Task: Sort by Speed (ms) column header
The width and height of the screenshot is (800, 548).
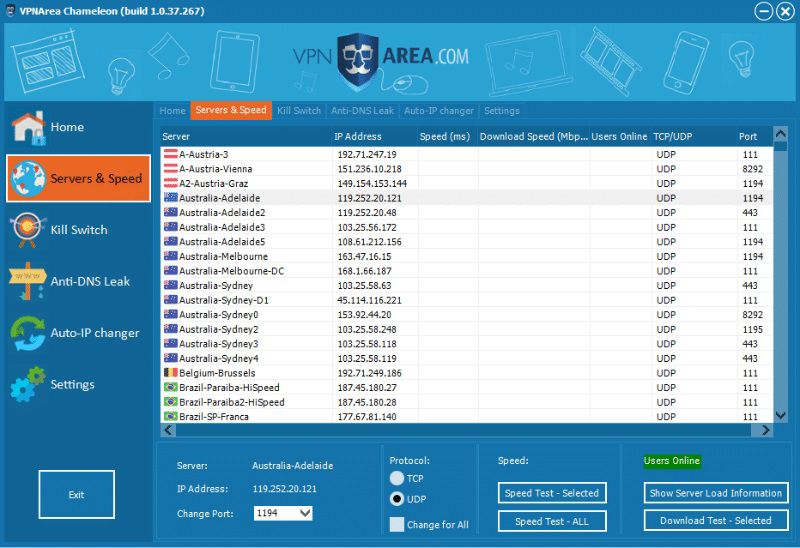Action: 447,137
